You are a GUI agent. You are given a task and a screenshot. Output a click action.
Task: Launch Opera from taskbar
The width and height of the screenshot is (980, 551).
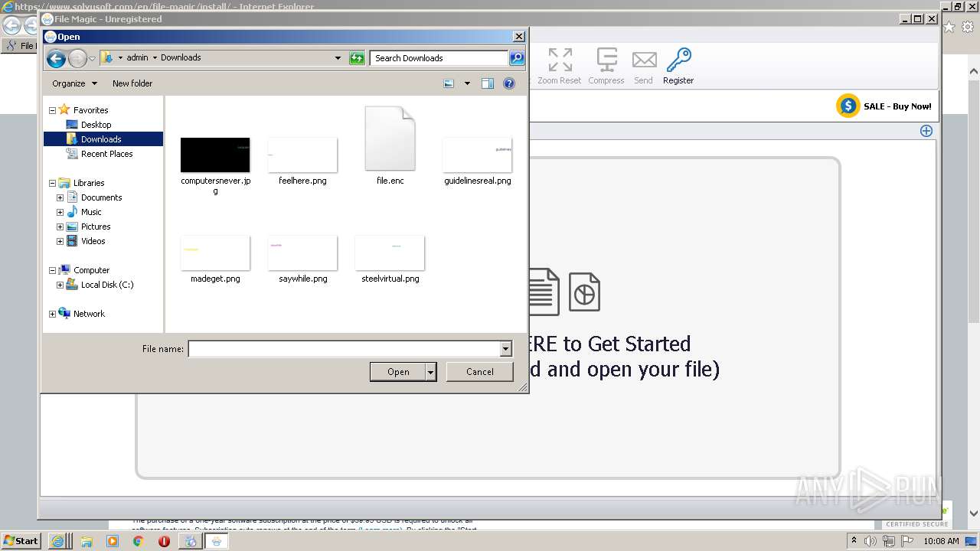click(x=164, y=541)
